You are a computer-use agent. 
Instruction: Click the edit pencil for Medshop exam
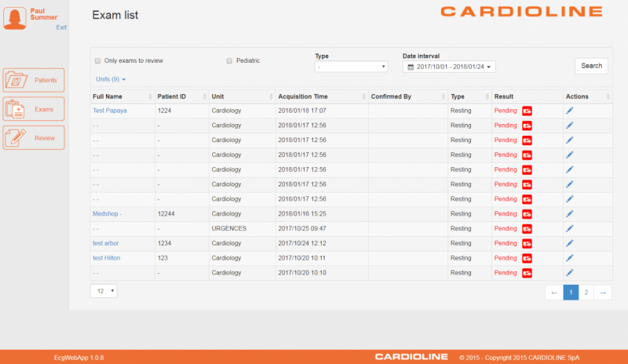570,213
